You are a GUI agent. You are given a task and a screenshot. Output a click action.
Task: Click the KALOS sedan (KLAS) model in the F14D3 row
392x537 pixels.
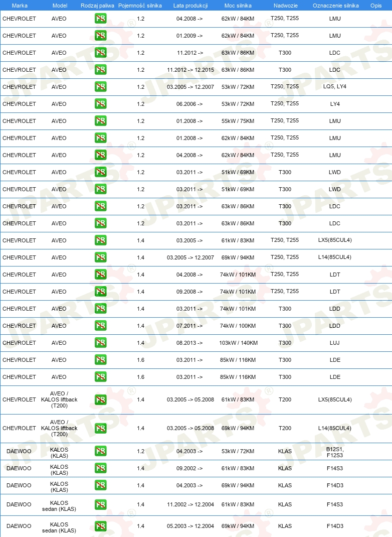59,527
